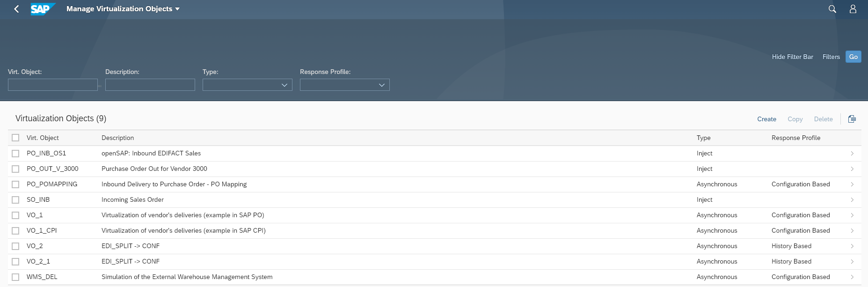Expand the Type filter dropdown
This screenshot has height=287, width=868.
[x=284, y=85]
